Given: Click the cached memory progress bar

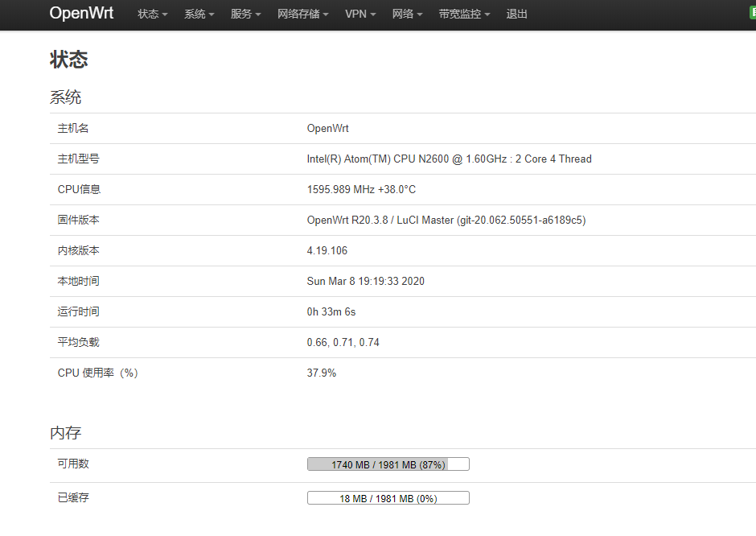Looking at the screenshot, I should coord(388,497).
